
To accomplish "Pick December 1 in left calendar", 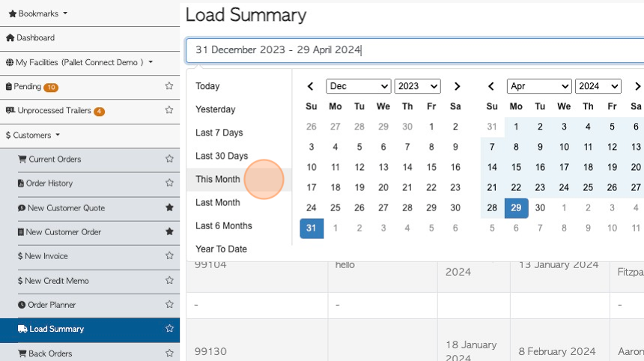I will (x=431, y=127).
